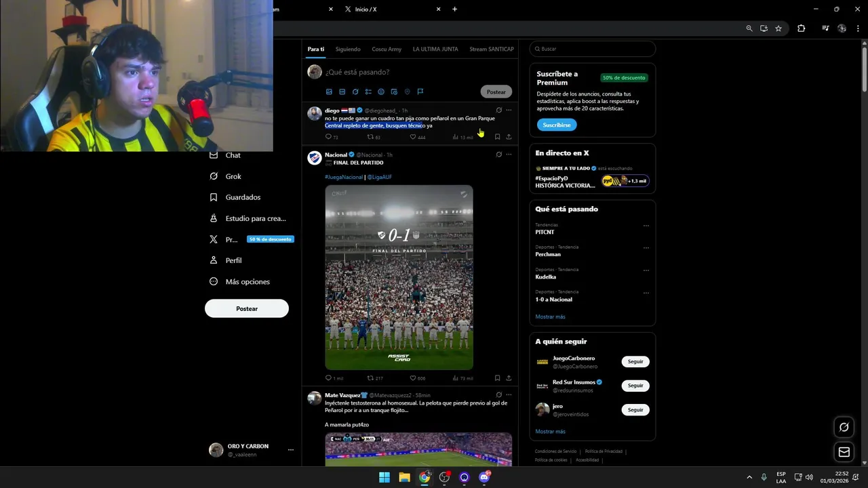Open Grok explain on Nacional's tweet
This screenshot has height=488, width=868.
[498, 155]
